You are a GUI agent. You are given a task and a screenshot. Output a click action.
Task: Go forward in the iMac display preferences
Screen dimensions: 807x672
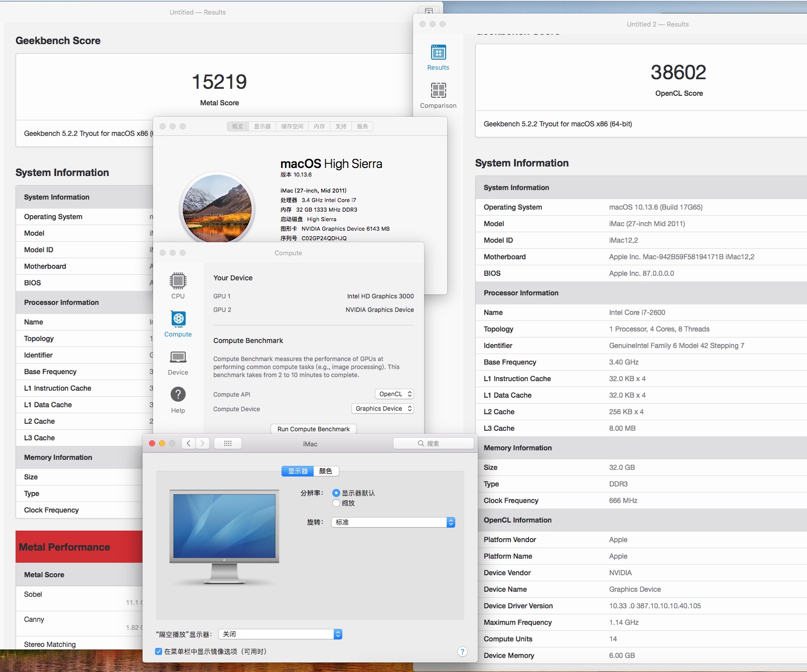click(x=203, y=443)
